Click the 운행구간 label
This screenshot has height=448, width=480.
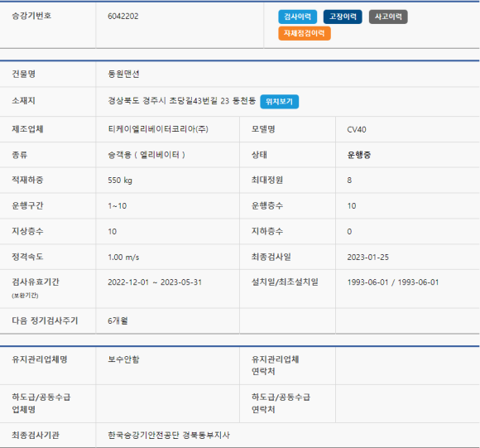click(x=27, y=205)
